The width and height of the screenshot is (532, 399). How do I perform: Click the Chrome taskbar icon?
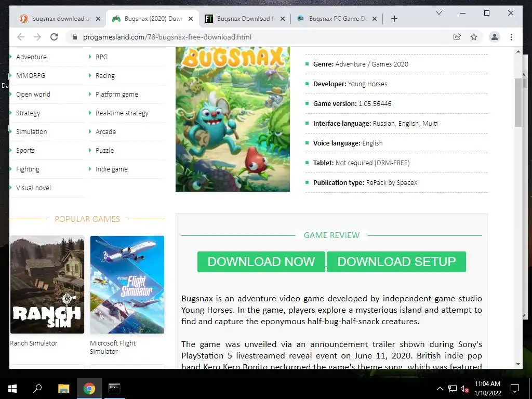[x=89, y=389]
